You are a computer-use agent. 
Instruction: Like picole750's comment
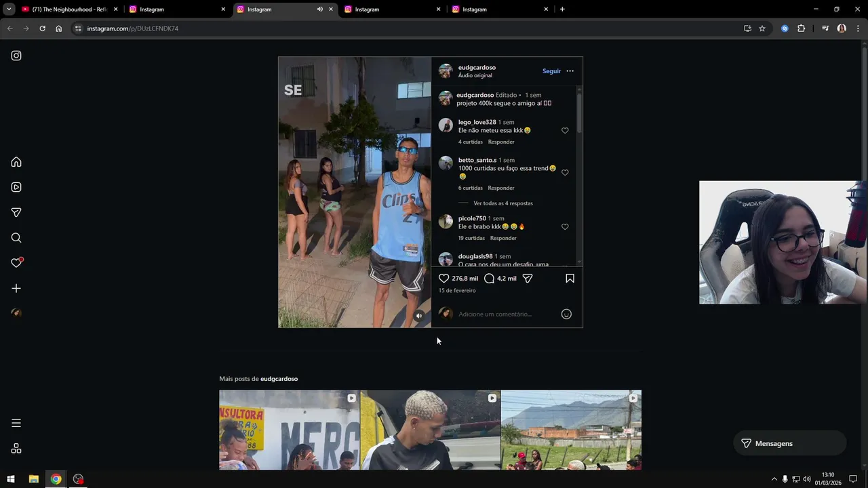click(x=565, y=227)
